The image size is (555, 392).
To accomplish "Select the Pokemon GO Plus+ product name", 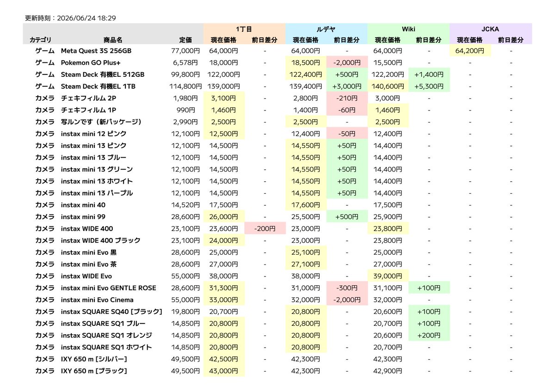I will point(90,62).
